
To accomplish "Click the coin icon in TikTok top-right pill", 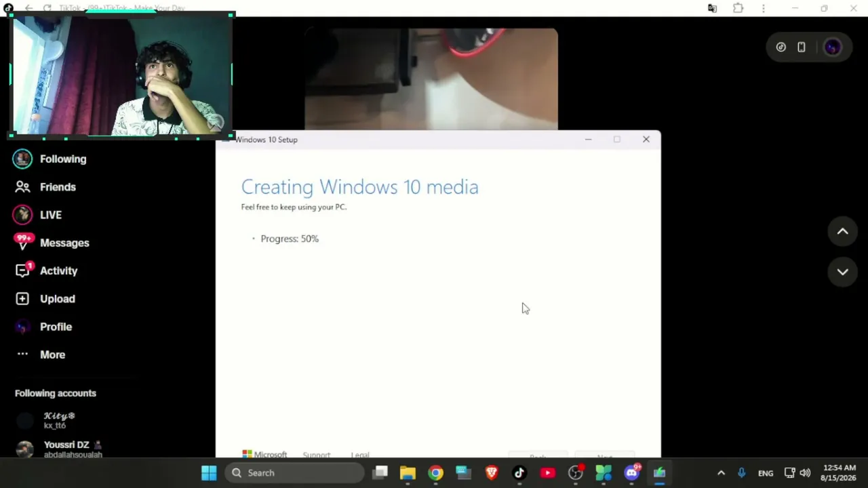I will click(x=781, y=47).
